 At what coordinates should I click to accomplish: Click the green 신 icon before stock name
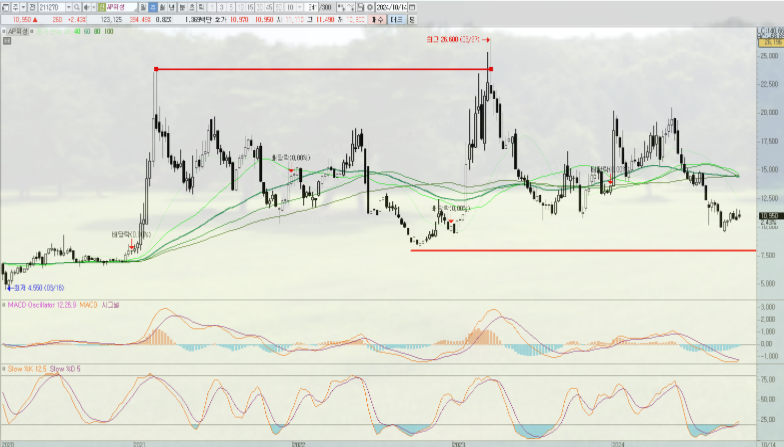[x=102, y=8]
